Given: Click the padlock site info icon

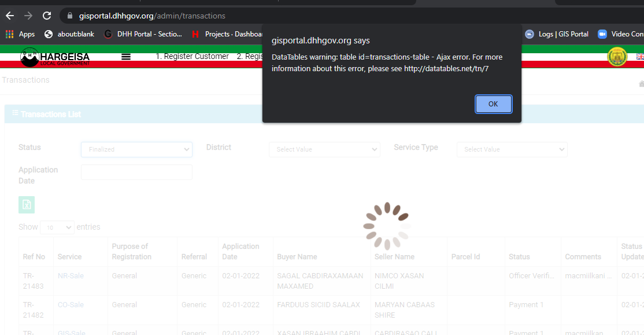Looking at the screenshot, I should point(70,16).
